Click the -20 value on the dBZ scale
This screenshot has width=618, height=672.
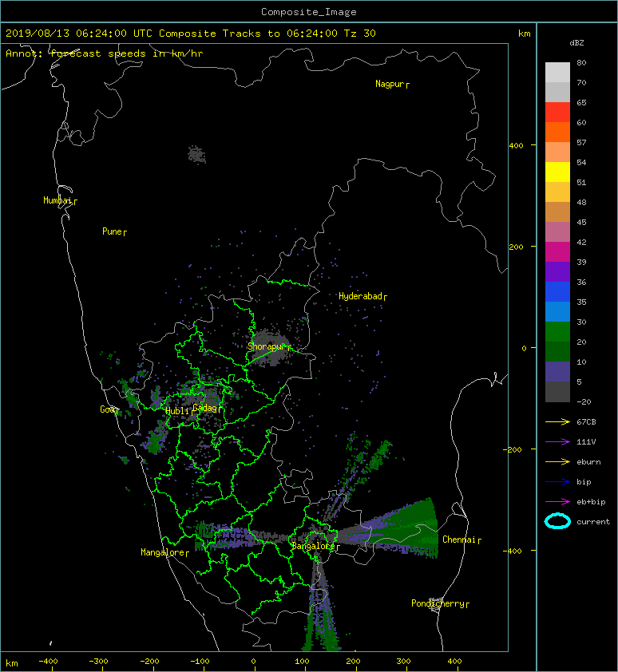pos(584,401)
